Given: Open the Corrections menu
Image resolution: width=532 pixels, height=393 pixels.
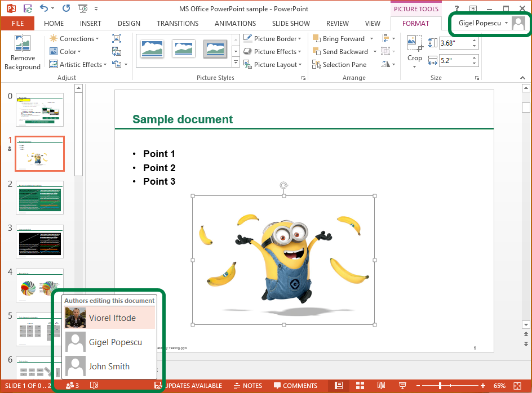Looking at the screenshot, I should 74,39.
